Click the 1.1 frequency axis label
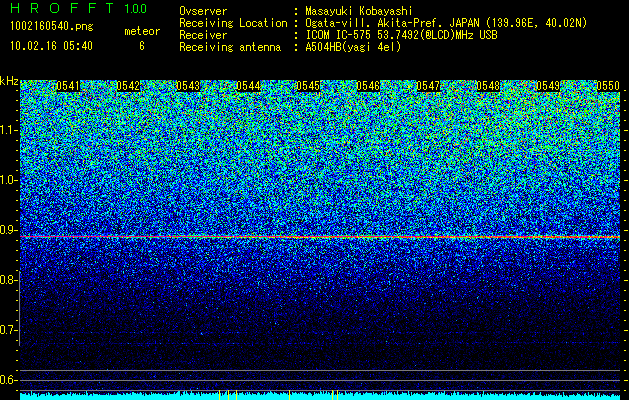Screen dimensions: 629x400 (9, 131)
